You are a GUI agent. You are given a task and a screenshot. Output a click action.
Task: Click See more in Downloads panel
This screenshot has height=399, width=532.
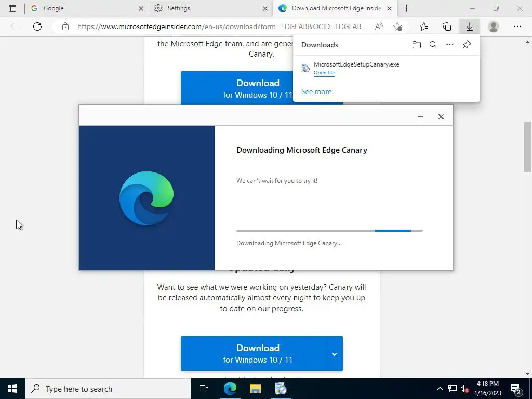point(316,91)
